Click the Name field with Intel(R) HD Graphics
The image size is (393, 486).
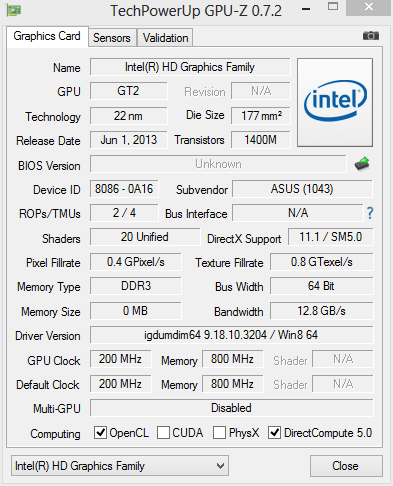(190, 67)
